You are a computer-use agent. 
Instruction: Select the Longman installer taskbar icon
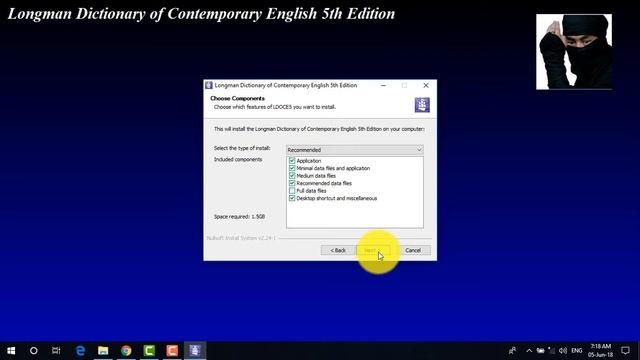[x=195, y=351]
